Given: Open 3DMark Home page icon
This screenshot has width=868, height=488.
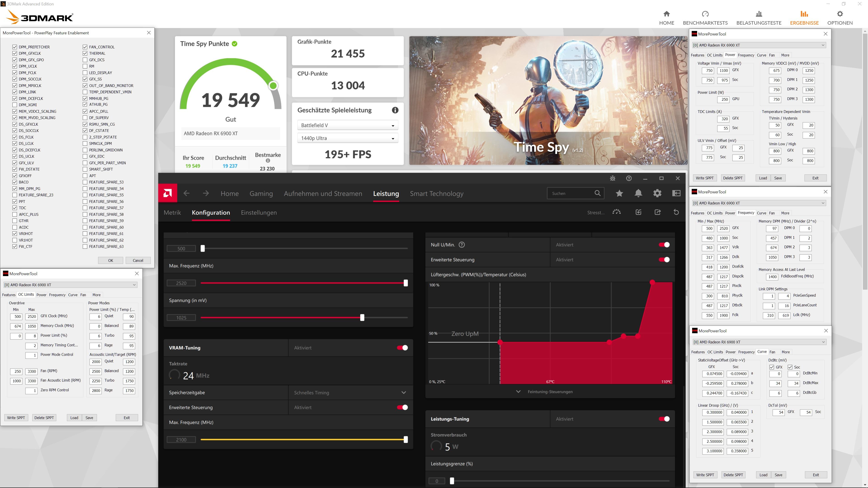Looking at the screenshot, I should point(667,14).
